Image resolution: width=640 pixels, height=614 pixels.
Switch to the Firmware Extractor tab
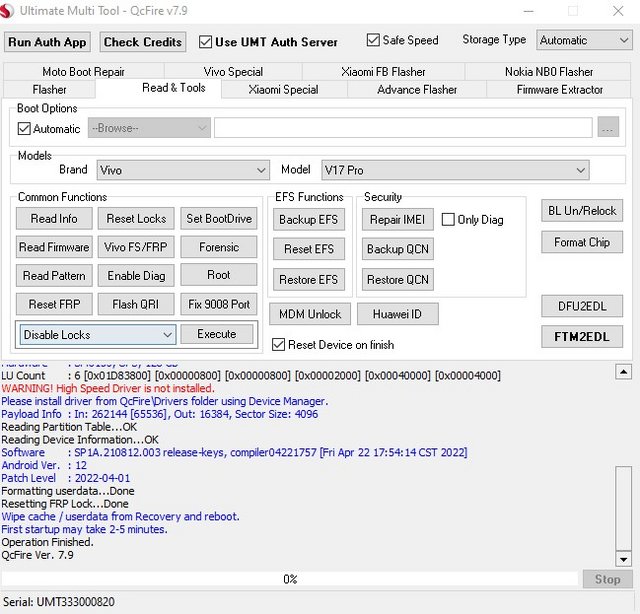(x=559, y=89)
